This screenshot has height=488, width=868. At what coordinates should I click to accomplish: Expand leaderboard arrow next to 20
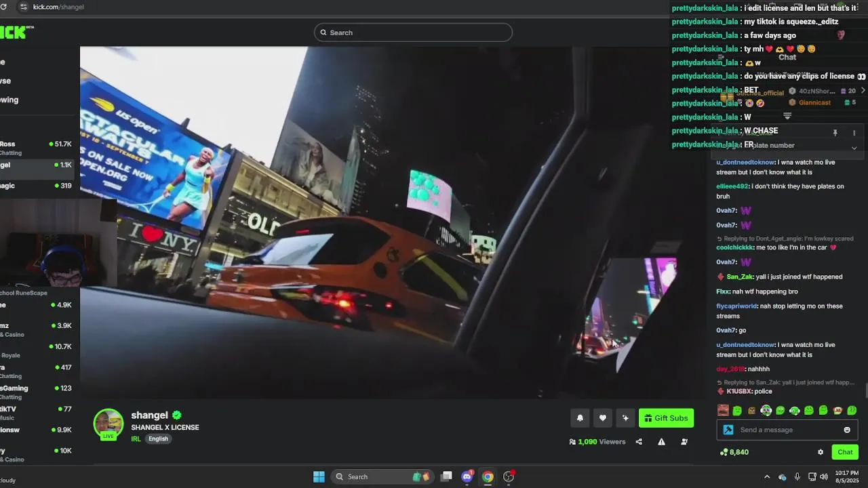click(x=863, y=91)
